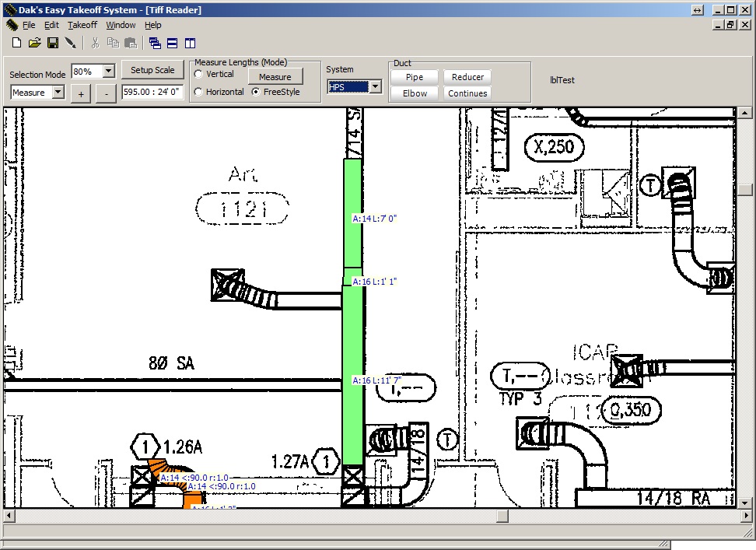Screen dimensions: 756x550
Task: Choose the Horizontal measure mode
Action: coord(199,92)
